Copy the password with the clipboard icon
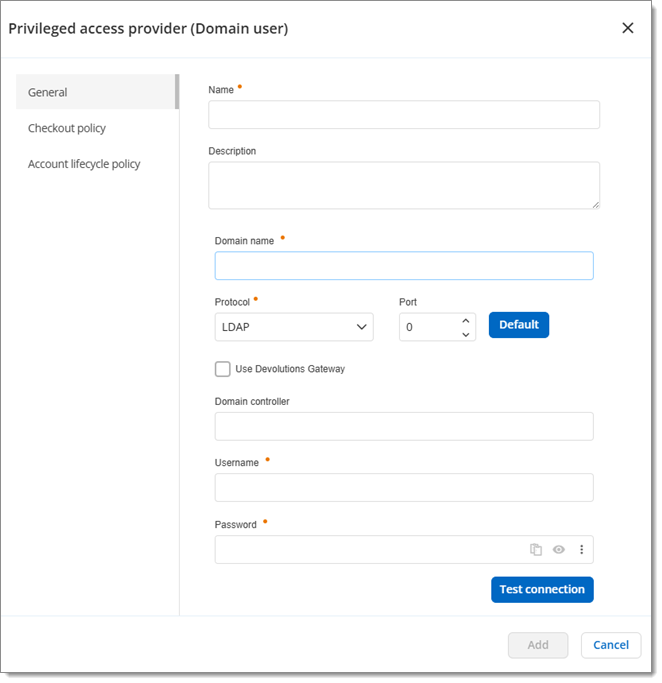This screenshot has height=683, width=662. (535, 550)
